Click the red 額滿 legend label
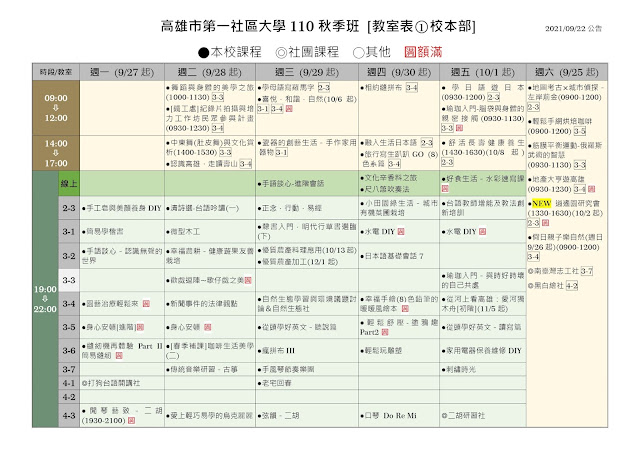This screenshot has height=452, width=640. (423, 52)
